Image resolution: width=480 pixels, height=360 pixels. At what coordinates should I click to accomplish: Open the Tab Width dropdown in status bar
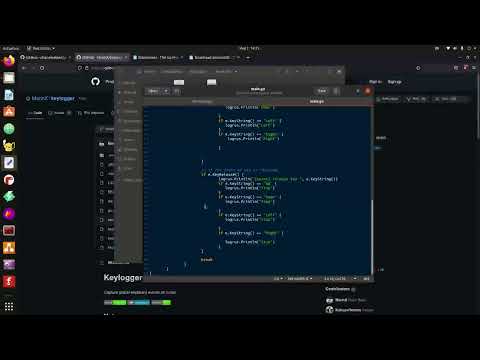click(x=300, y=278)
